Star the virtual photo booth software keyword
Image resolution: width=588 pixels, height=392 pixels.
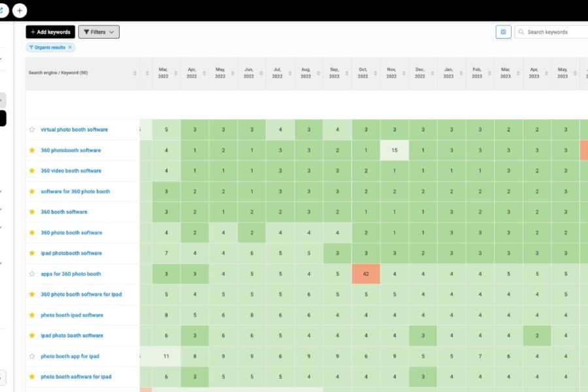(31, 129)
